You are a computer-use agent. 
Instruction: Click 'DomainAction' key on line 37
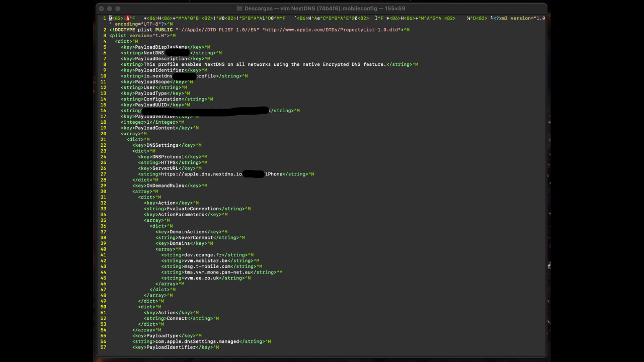click(x=187, y=232)
